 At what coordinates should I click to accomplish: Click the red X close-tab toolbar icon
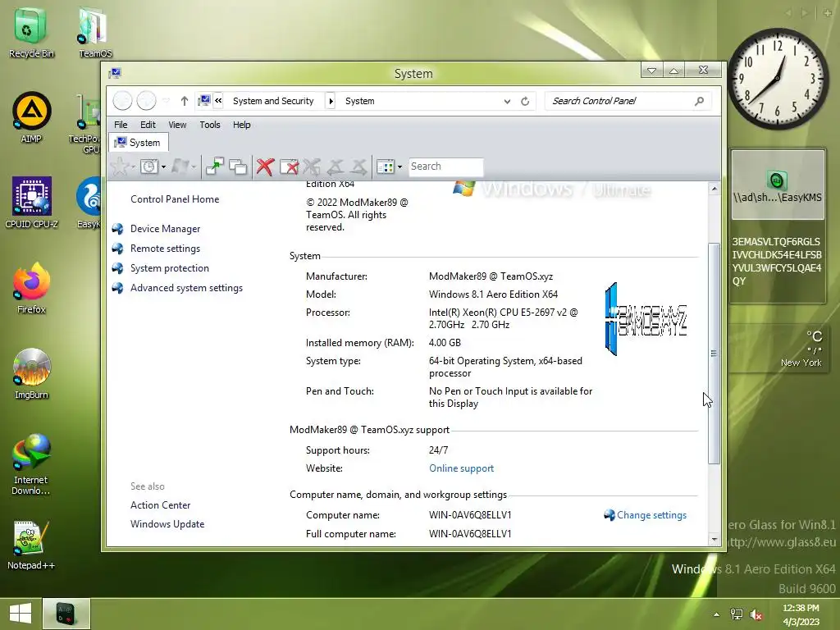click(265, 167)
